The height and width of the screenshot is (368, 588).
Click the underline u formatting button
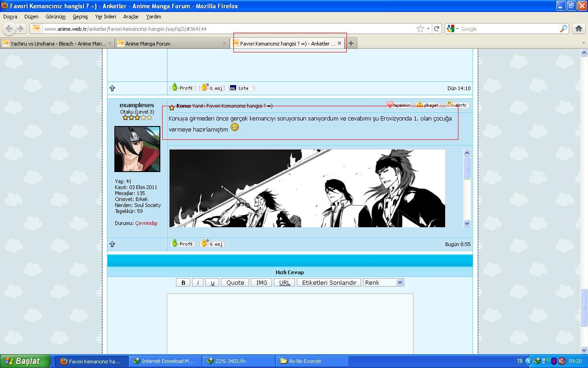point(212,282)
